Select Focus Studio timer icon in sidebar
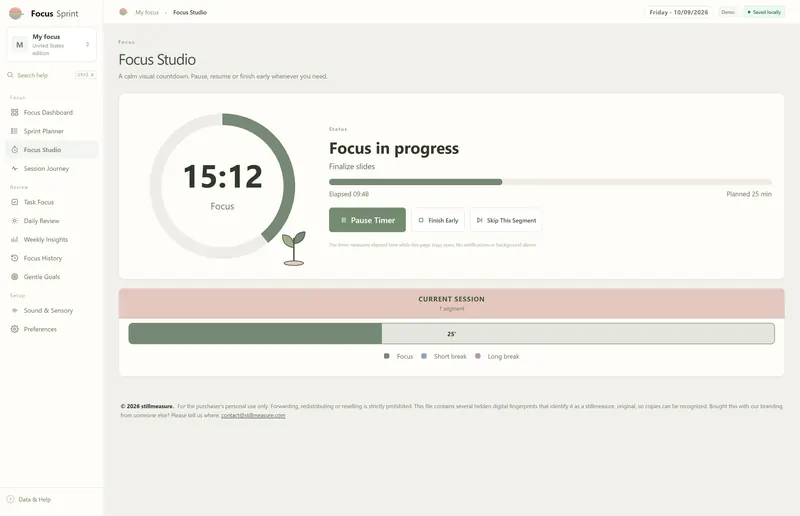Screen dimensions: 800x516 (x=14, y=150)
